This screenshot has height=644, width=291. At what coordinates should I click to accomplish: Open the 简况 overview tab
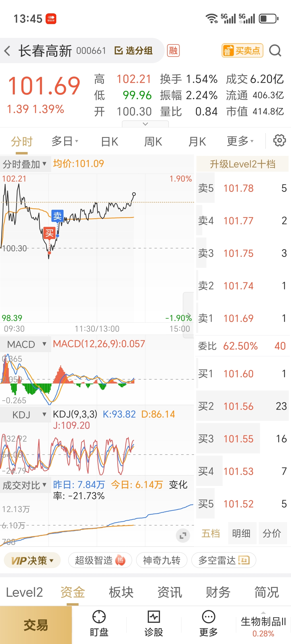click(x=267, y=592)
